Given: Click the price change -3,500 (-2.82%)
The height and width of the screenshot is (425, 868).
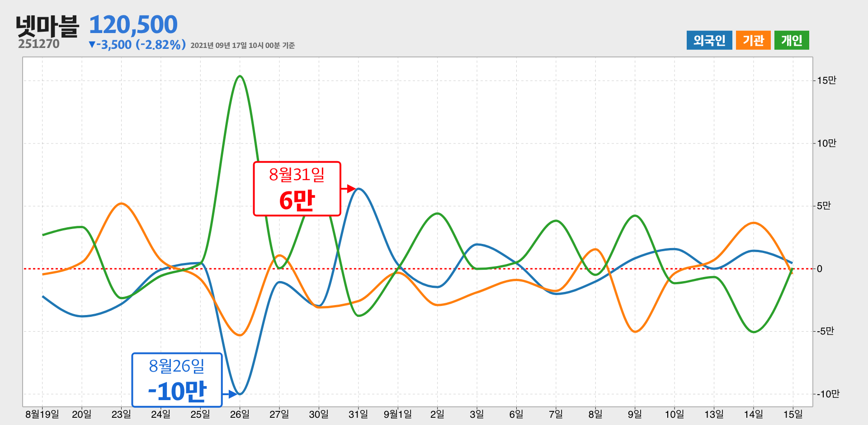Looking at the screenshot, I should 137,45.
